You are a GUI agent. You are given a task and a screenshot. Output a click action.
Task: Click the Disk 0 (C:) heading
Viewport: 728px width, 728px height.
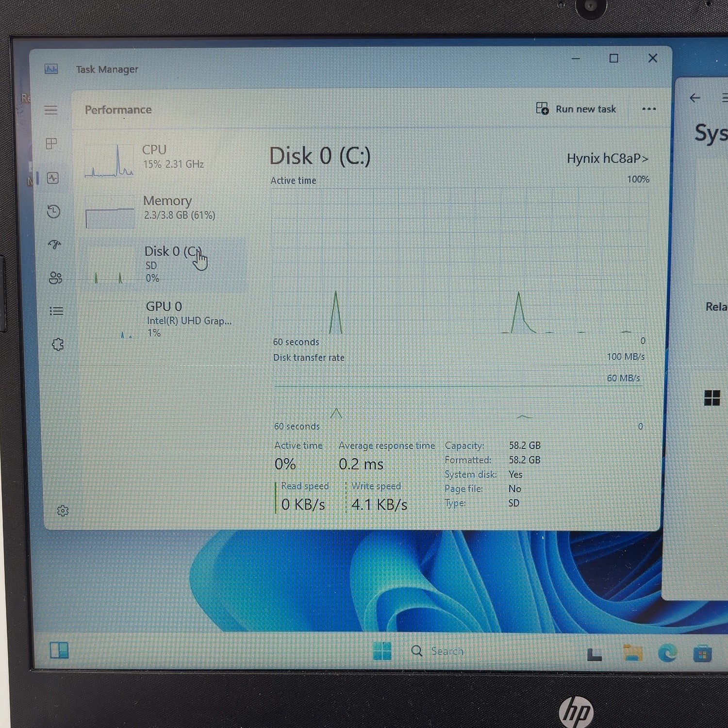coord(320,156)
